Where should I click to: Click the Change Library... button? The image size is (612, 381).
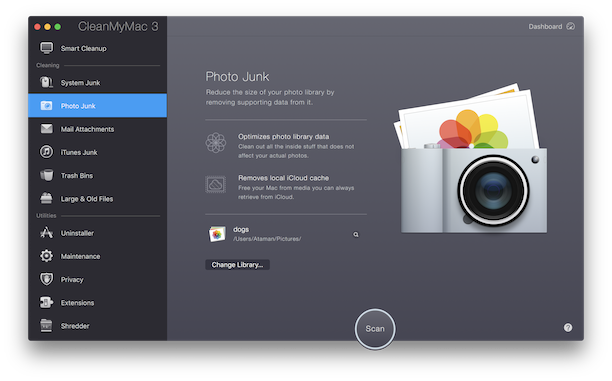click(237, 265)
